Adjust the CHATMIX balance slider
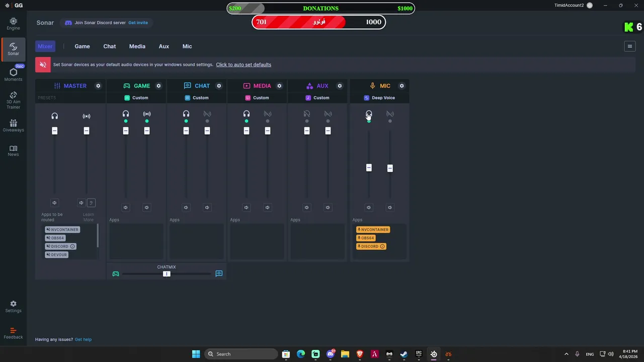This screenshot has height=362, width=644. pyautogui.click(x=167, y=274)
